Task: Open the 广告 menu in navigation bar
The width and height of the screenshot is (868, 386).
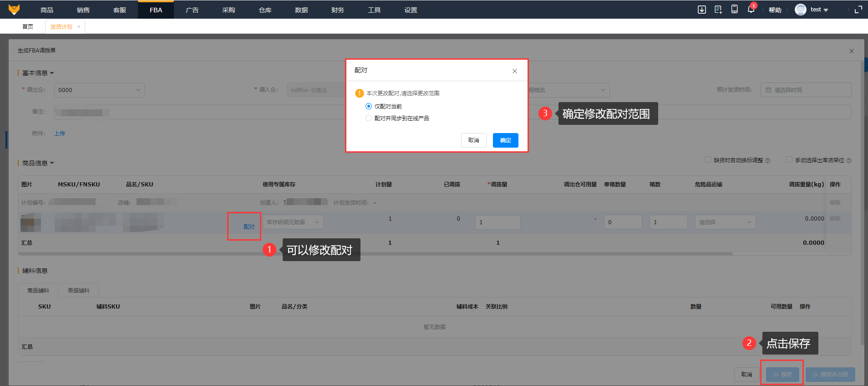Action: (x=192, y=10)
